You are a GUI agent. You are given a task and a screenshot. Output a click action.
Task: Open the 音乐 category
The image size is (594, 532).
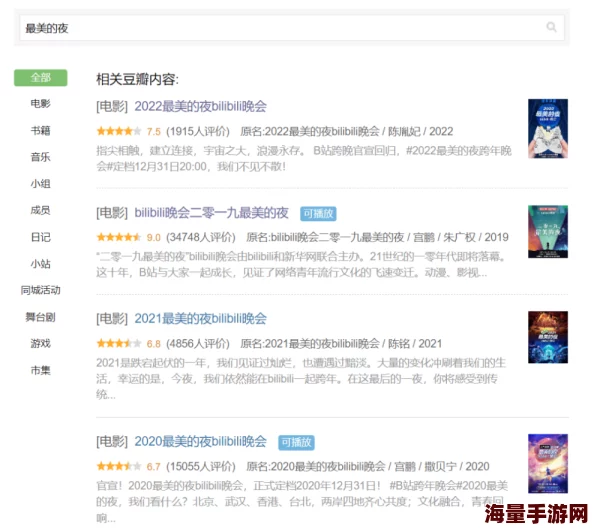pyautogui.click(x=41, y=157)
